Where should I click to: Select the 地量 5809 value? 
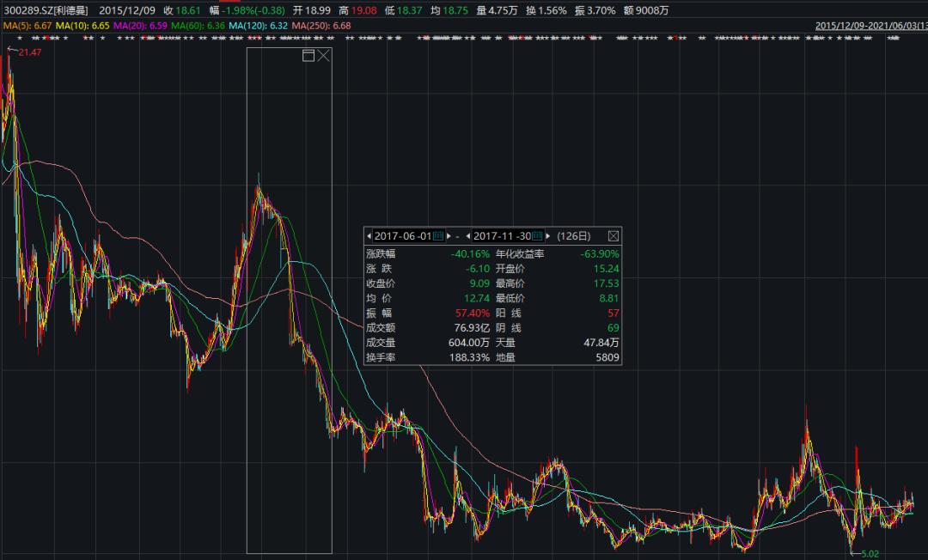pyautogui.click(x=607, y=357)
